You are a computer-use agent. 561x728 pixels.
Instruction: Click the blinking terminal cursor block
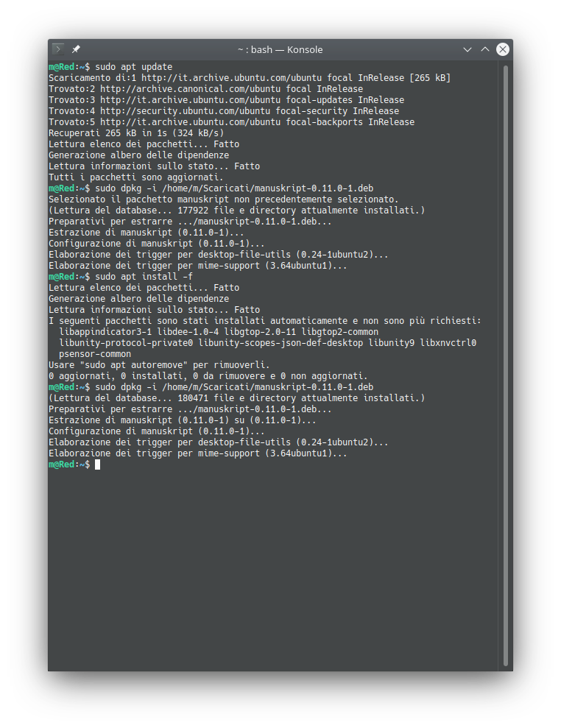97,464
